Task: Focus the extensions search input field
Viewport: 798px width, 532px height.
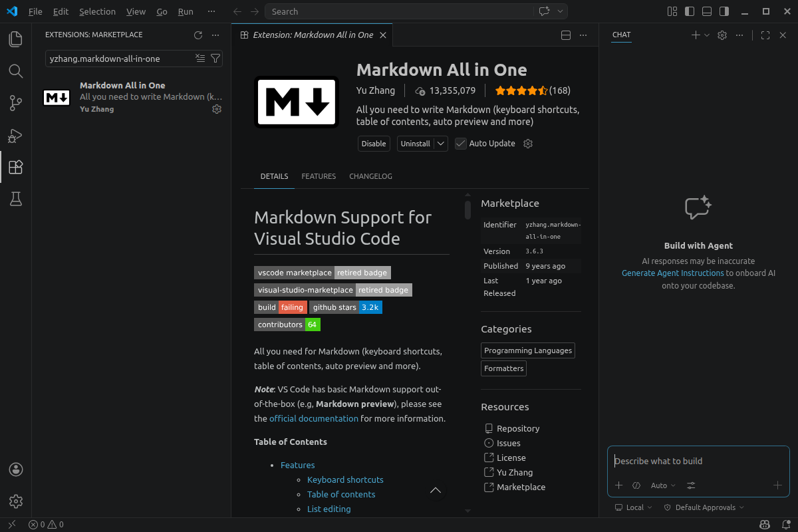Action: pos(120,59)
